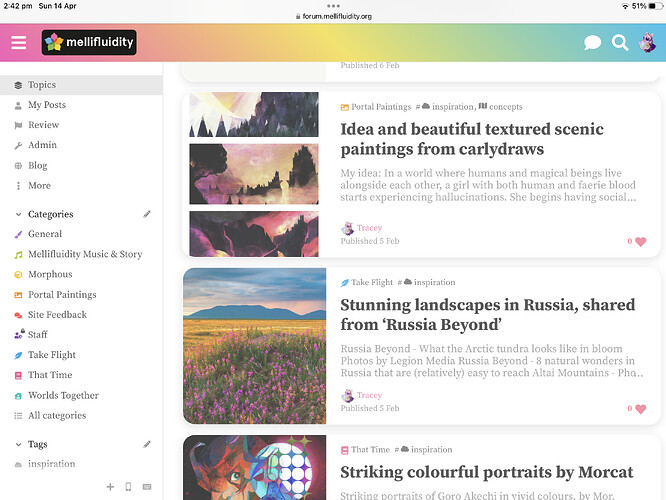Open the colourful Morcat portrait thumbnail
The height and width of the screenshot is (500, 666).
[254, 467]
